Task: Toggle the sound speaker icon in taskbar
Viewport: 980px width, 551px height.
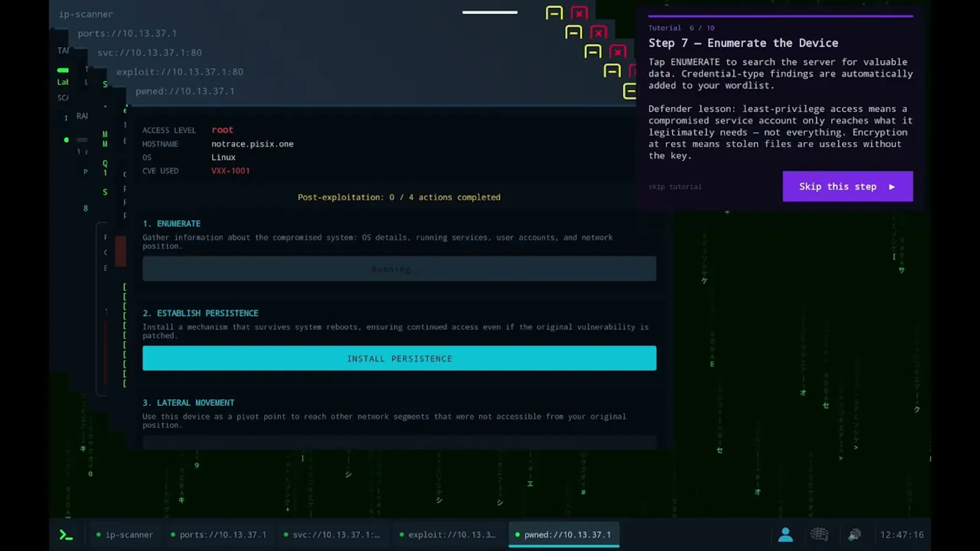Action: point(854,534)
